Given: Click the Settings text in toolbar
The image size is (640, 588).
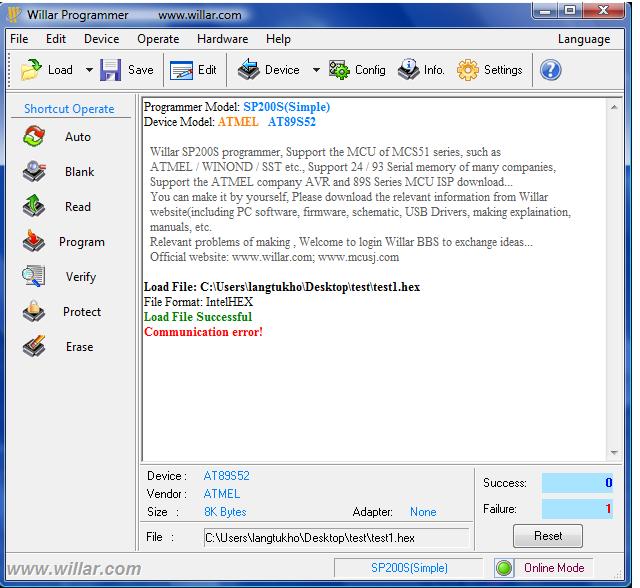Looking at the screenshot, I should click(x=503, y=70).
